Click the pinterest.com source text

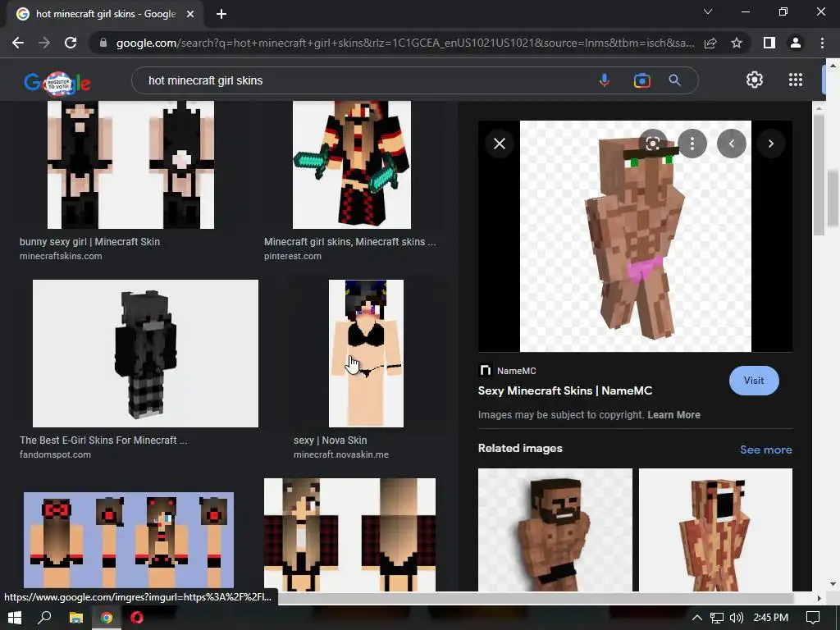click(293, 256)
